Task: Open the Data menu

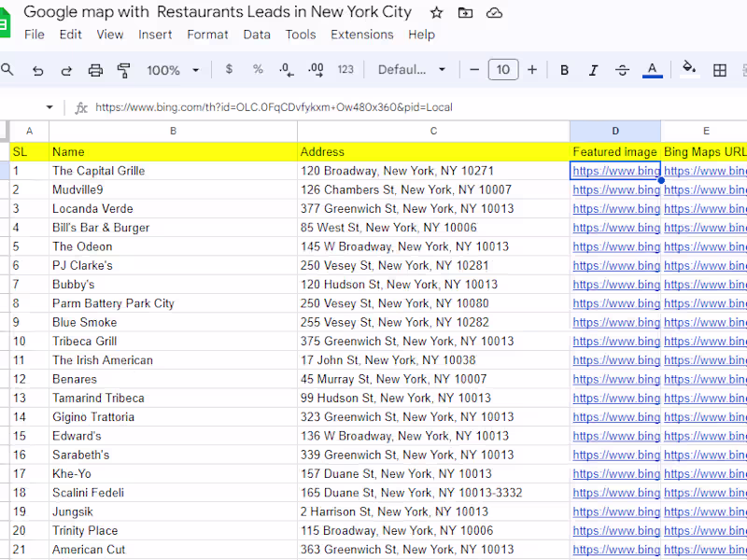Action: (x=257, y=35)
